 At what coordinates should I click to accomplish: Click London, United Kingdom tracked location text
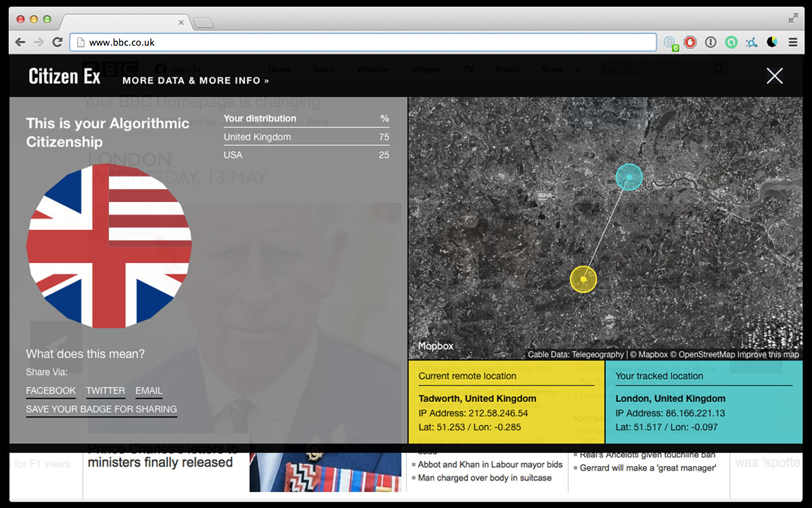[671, 399]
